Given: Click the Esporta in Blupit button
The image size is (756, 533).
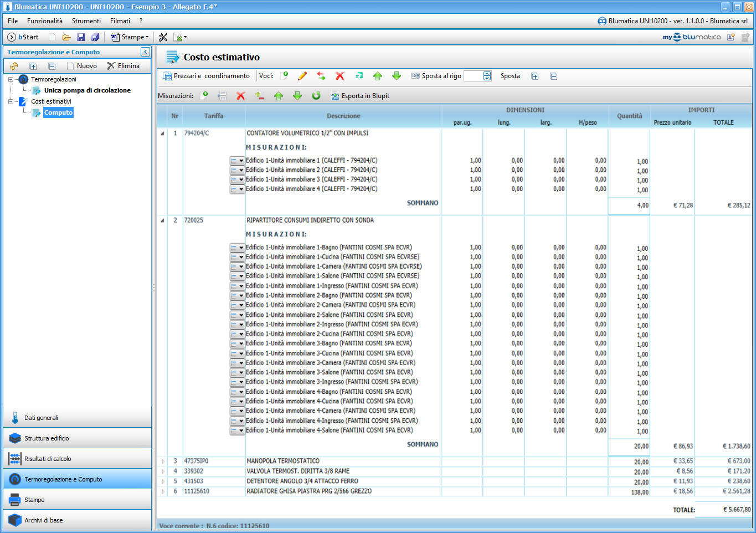Looking at the screenshot, I should coord(360,96).
